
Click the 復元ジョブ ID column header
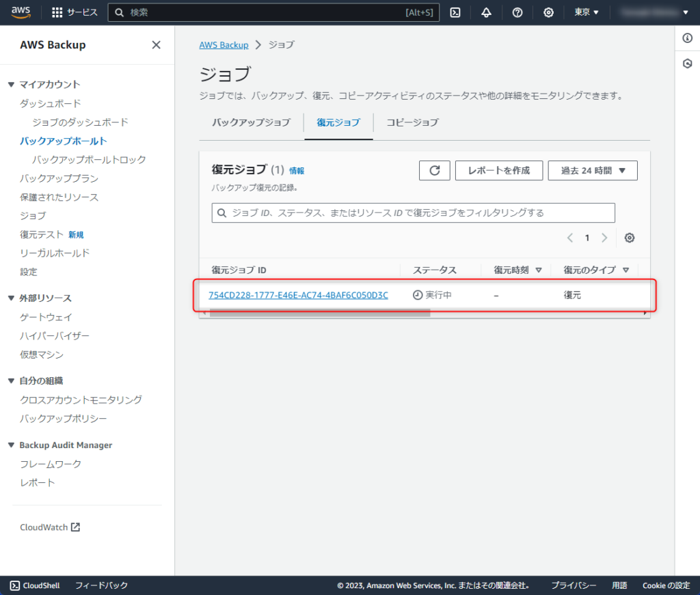point(239,270)
